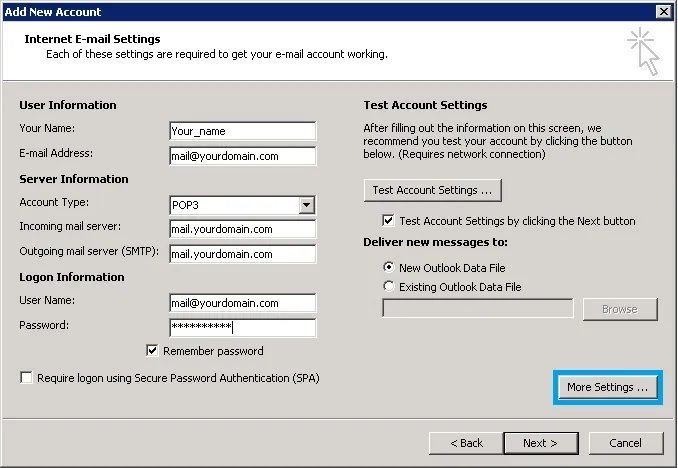Cancel the account setup

[625, 443]
